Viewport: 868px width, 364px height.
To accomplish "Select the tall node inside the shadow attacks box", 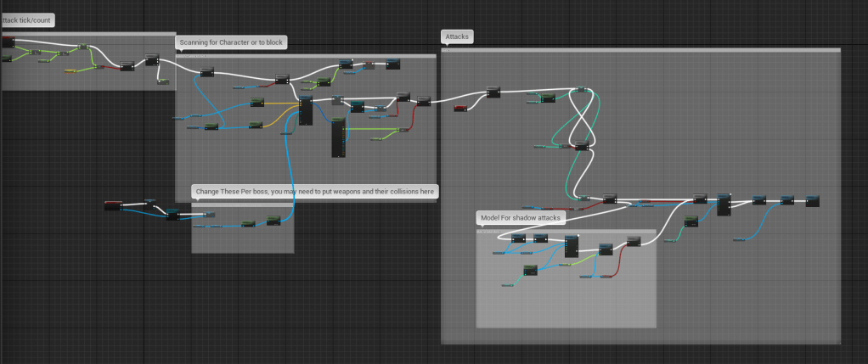I will pos(571,246).
